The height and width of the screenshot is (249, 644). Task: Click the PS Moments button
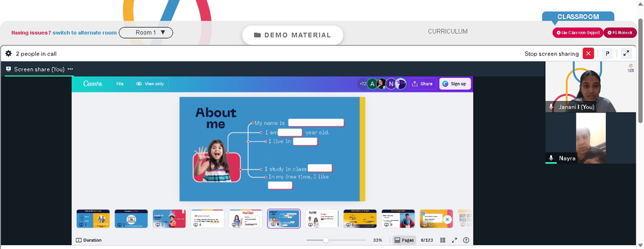pos(620,32)
